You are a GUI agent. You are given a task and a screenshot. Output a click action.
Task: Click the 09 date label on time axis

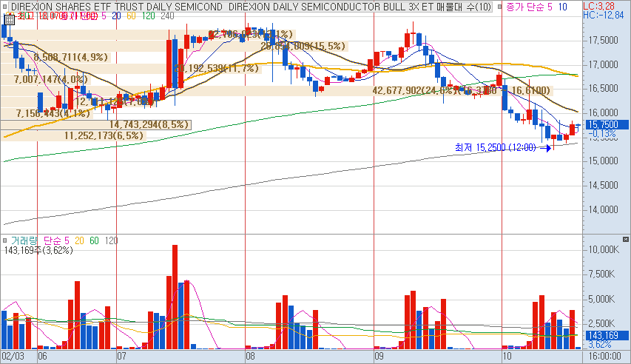click(379, 357)
